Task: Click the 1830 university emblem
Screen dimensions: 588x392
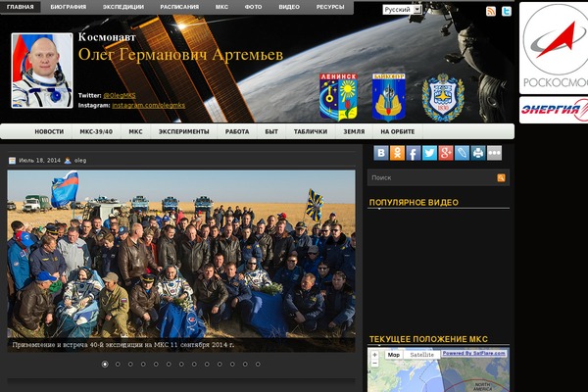Action: pyautogui.click(x=443, y=98)
